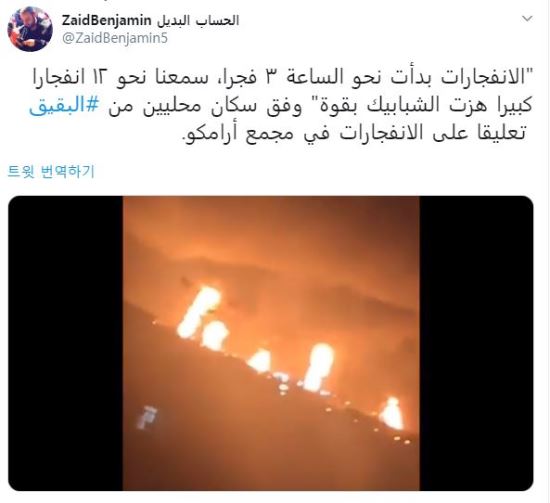
Task: Play the embedded fire video
Action: tap(271, 343)
